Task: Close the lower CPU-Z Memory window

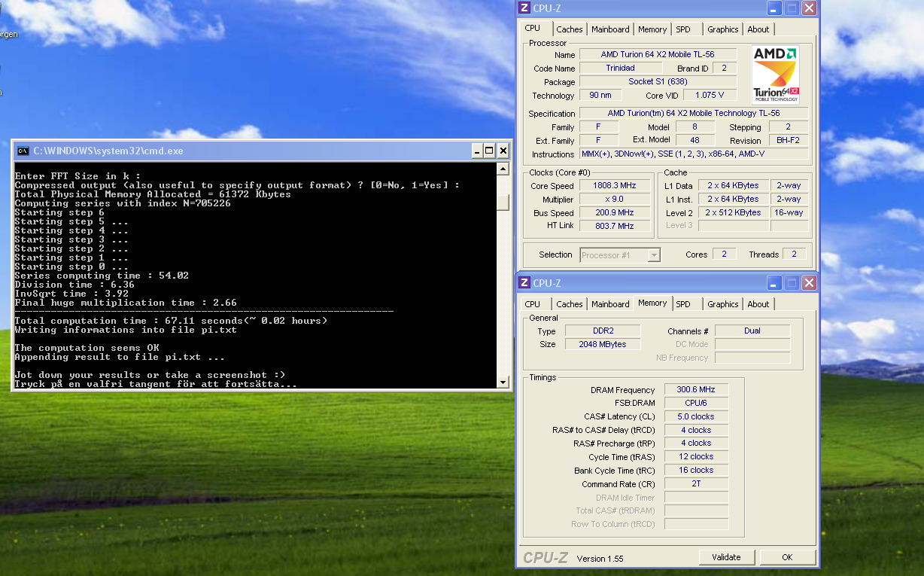Action: click(x=809, y=283)
